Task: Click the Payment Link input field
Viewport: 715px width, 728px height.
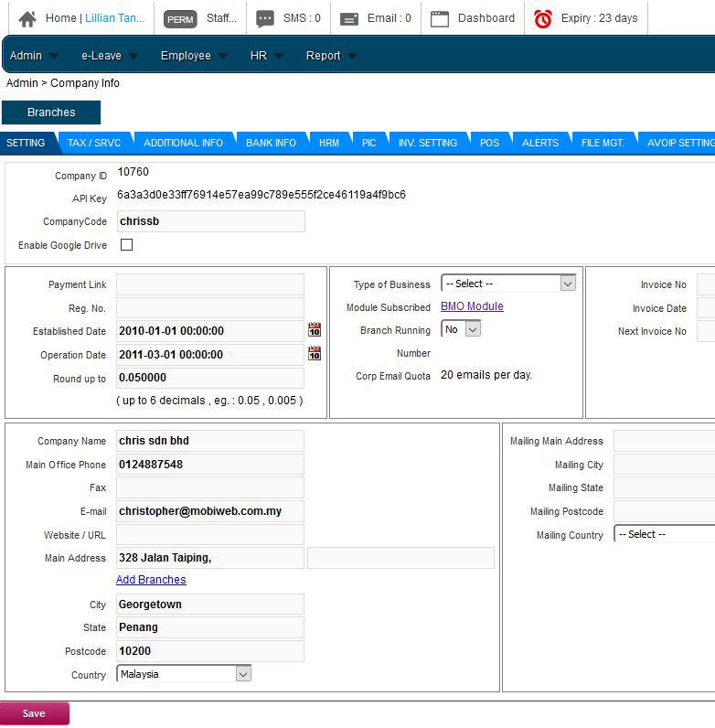Action: [210, 284]
